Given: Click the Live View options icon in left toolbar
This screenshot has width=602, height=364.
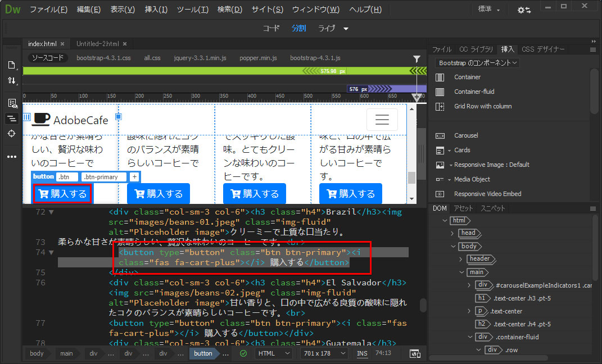Looking at the screenshot, I should pos(11,103).
